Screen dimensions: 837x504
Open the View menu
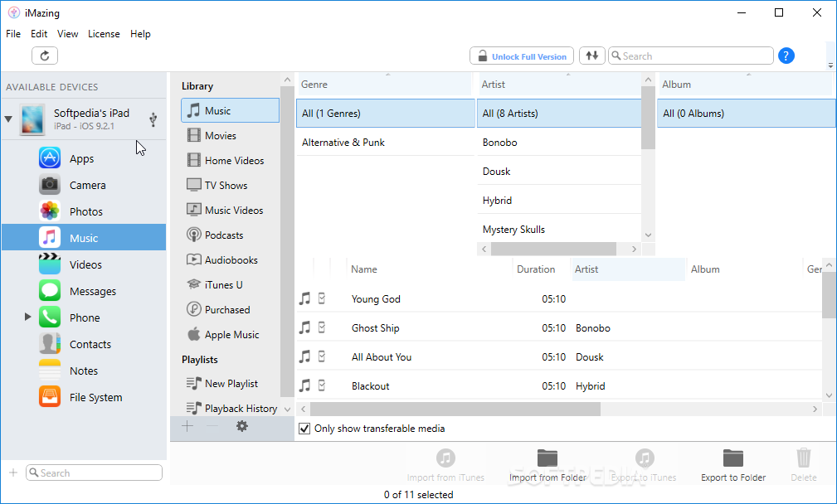[68, 34]
